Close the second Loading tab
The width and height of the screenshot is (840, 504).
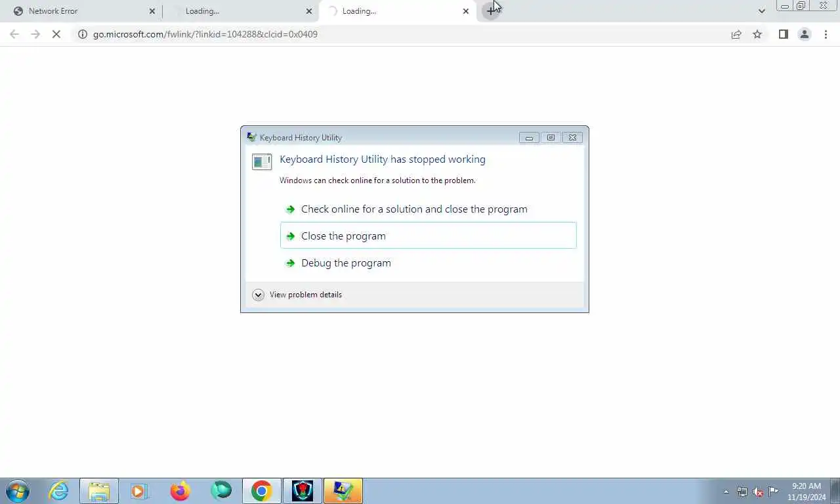309,11
